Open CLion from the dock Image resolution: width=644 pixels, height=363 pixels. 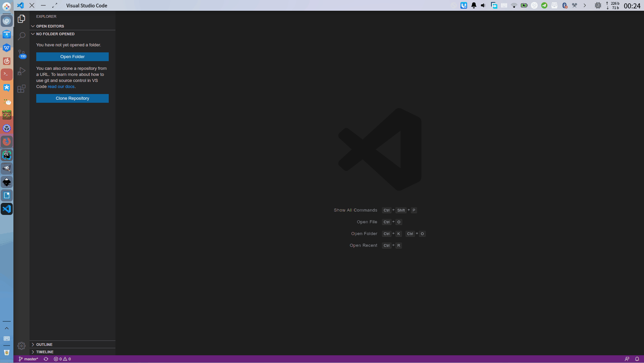(x=7, y=155)
